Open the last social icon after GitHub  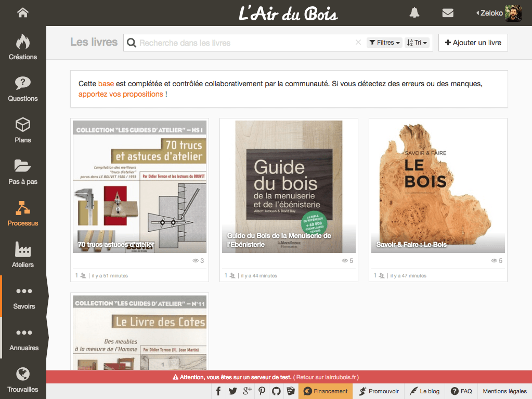[291, 391]
